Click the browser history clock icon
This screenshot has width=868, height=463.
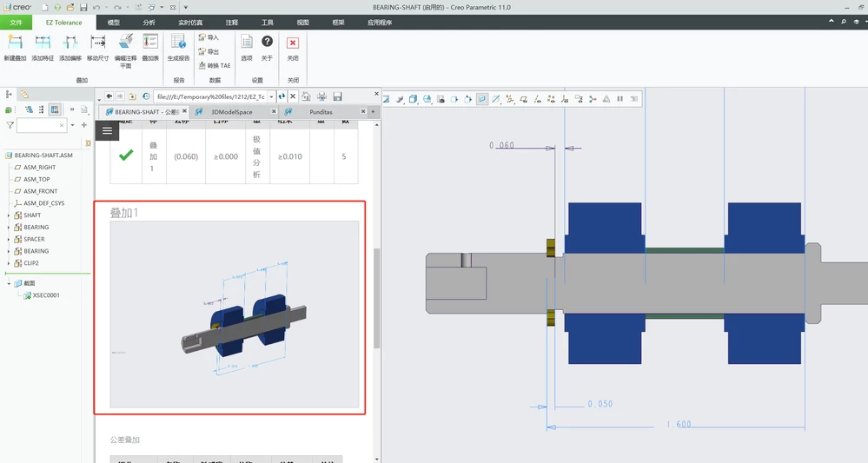click(146, 96)
